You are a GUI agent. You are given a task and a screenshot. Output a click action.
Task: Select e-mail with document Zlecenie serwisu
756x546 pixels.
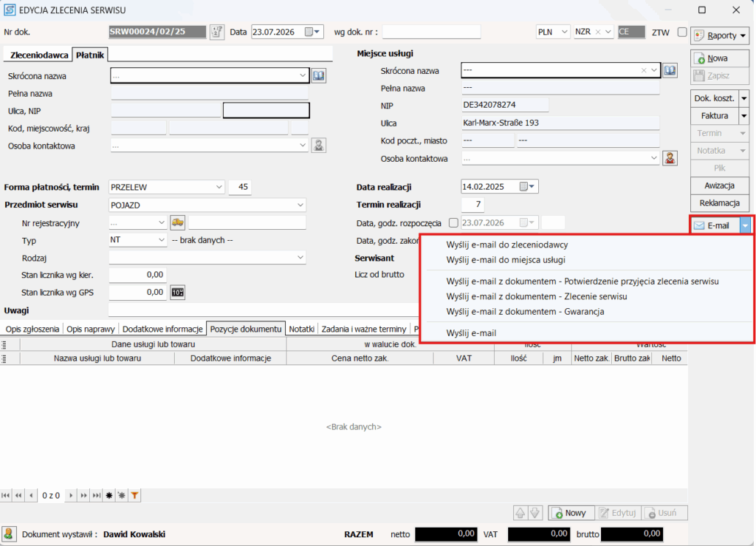537,296
